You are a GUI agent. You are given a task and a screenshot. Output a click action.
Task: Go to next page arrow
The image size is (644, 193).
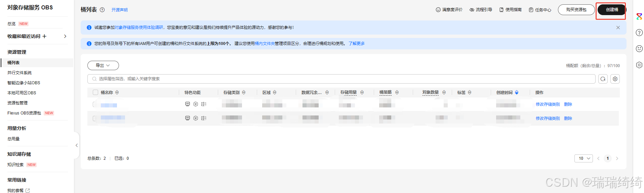coord(617,158)
